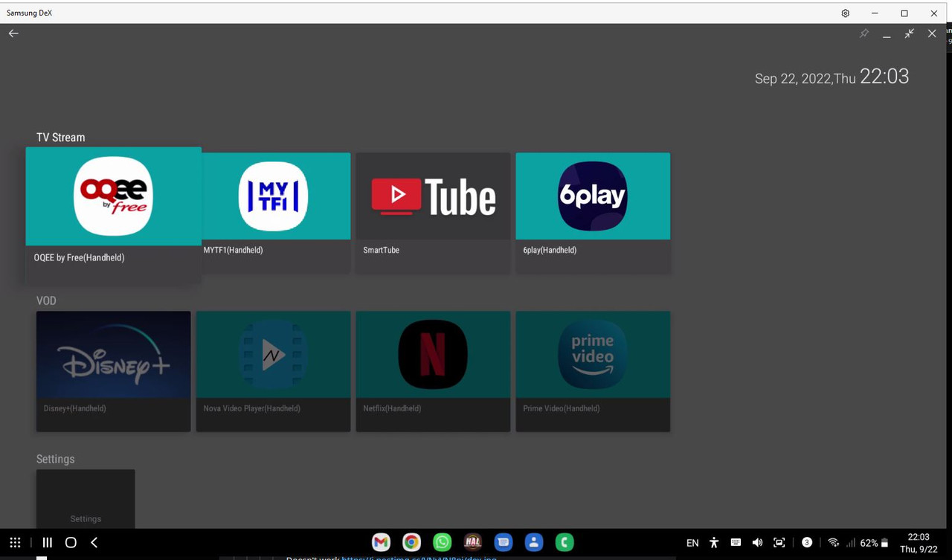Open the Disney+ app tile

coord(113,371)
